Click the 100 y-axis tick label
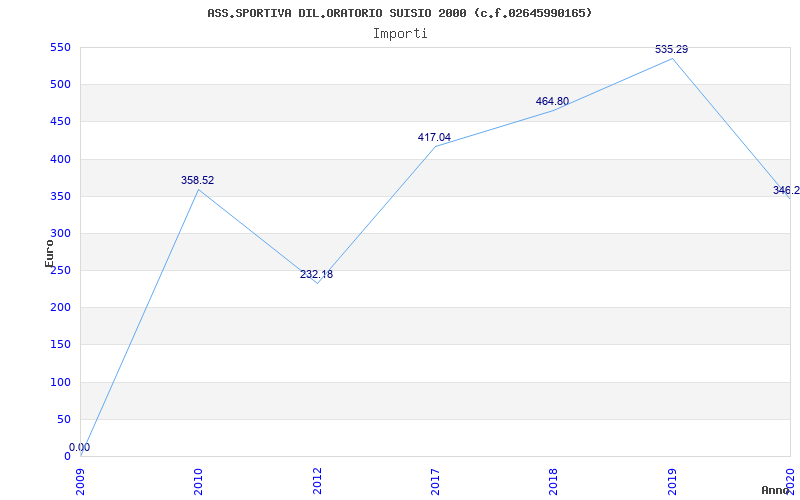800x500 pixels. (x=60, y=382)
